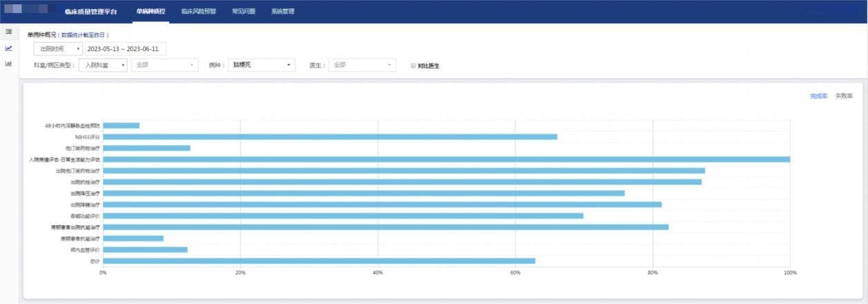Click the 房颤患者抗凝治疗 bar
Screen dimensions: 868x304
tap(133, 238)
